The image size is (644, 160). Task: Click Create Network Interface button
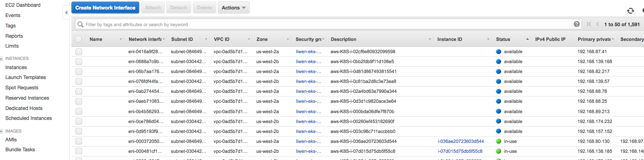point(105,8)
